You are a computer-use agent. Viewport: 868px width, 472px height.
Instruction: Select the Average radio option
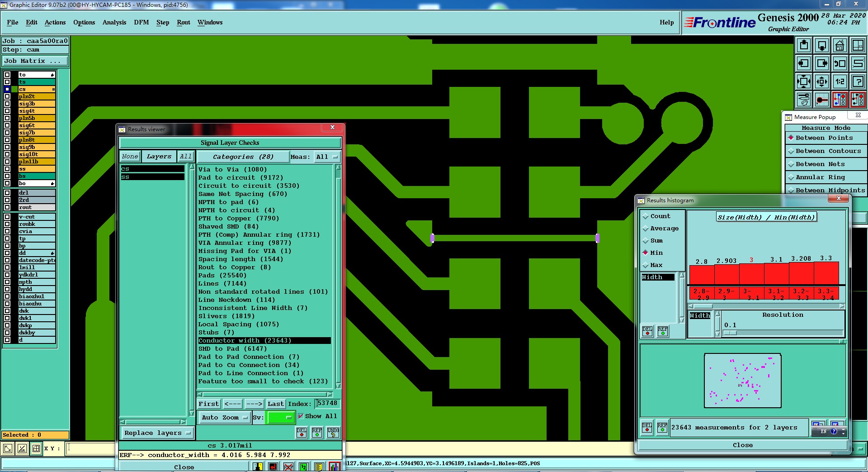(x=660, y=229)
